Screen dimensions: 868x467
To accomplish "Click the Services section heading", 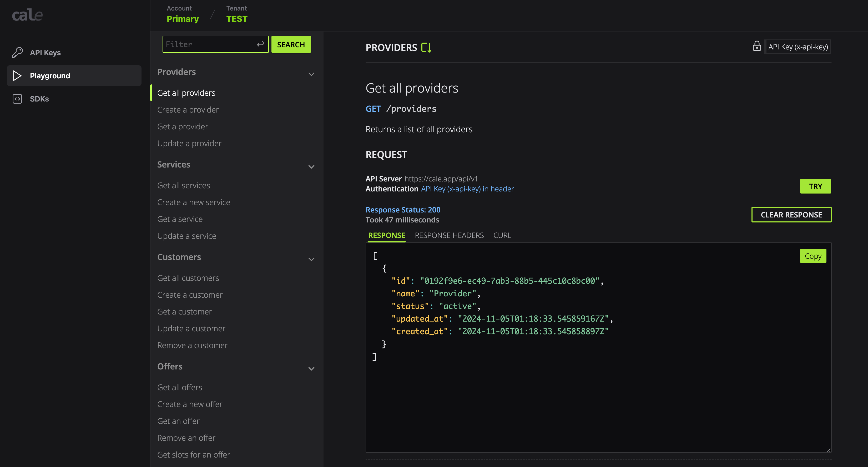I will click(174, 164).
